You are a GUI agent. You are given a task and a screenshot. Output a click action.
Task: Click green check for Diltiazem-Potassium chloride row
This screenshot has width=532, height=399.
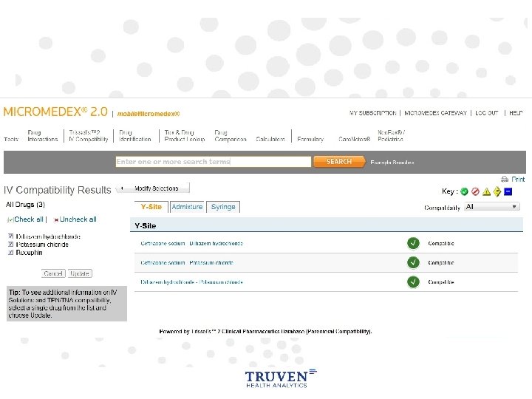[x=413, y=282]
